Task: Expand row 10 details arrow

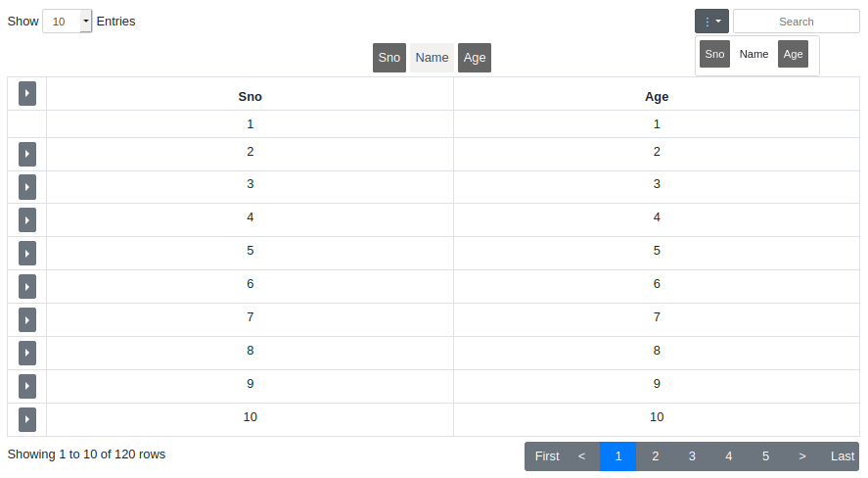Action: (x=26, y=419)
